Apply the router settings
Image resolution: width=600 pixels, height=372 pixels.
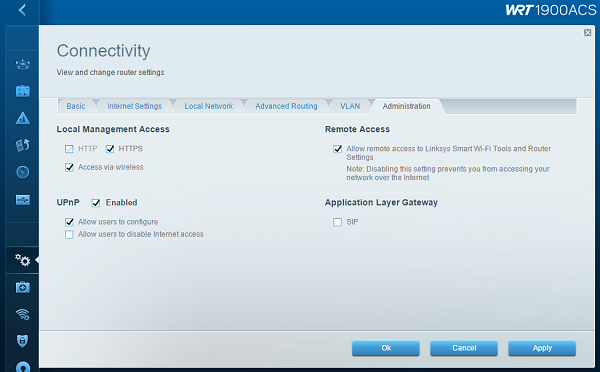click(x=542, y=348)
